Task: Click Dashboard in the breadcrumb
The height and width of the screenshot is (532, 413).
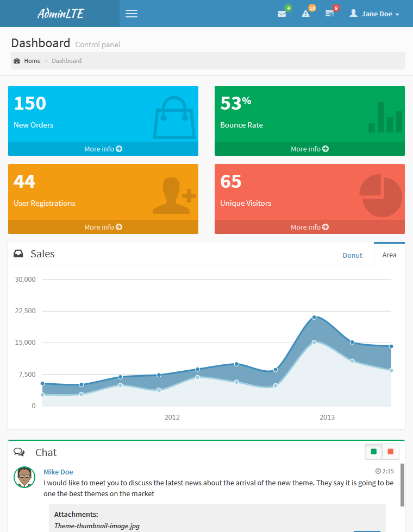Action: pyautogui.click(x=66, y=61)
